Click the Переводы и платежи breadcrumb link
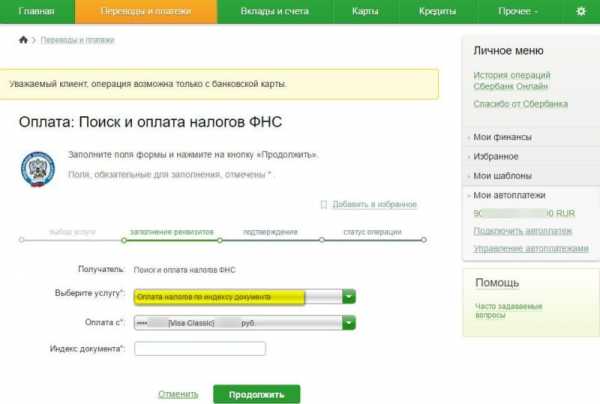The height and width of the screenshot is (404, 600). pyautogui.click(x=78, y=40)
